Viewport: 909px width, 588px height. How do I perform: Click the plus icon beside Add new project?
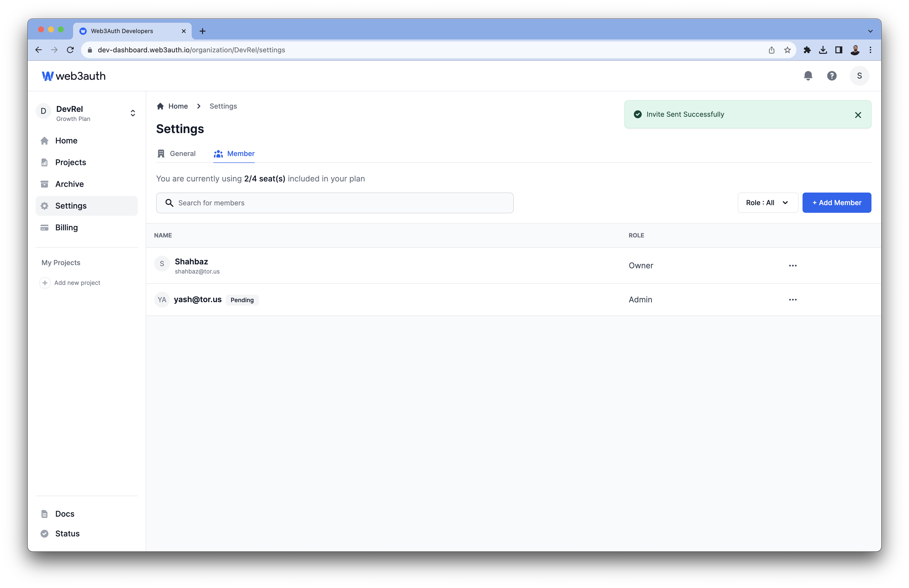45,283
